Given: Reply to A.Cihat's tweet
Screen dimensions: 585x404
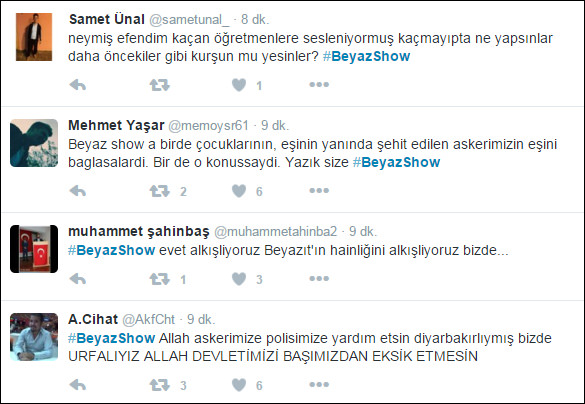Looking at the screenshot, I should tap(78, 385).
